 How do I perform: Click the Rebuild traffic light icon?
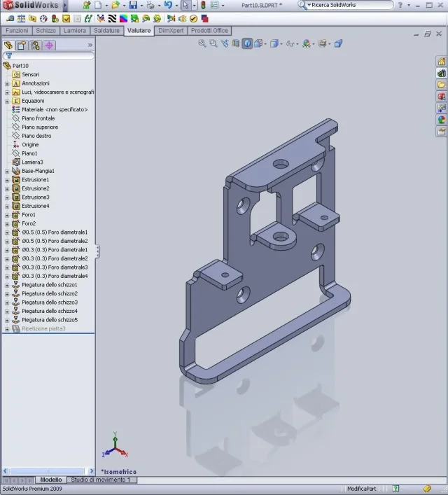pos(203,5)
